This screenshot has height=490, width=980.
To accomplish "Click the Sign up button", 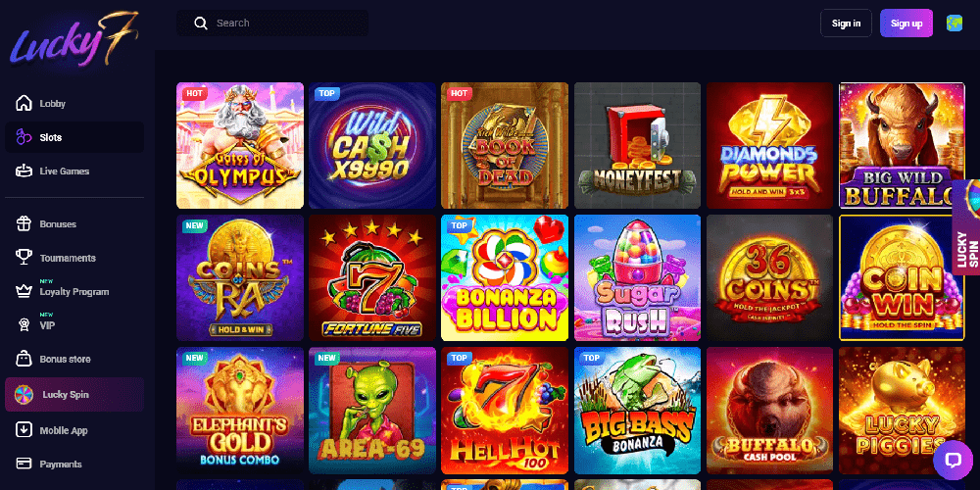I will point(906,24).
